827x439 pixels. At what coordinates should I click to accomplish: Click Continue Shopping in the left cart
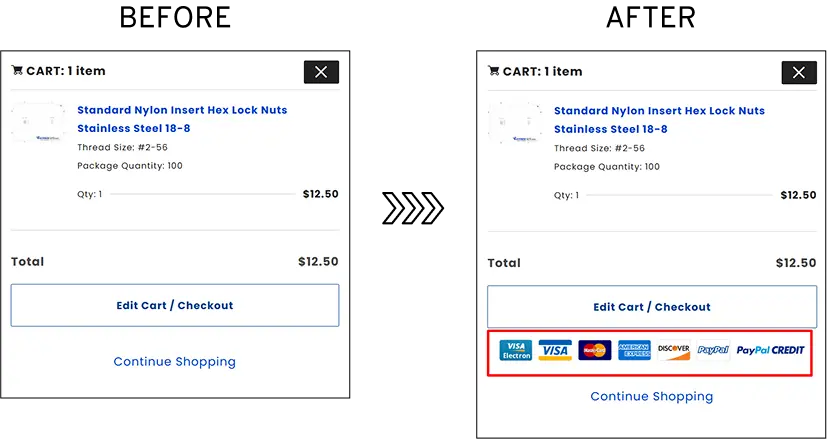(175, 361)
